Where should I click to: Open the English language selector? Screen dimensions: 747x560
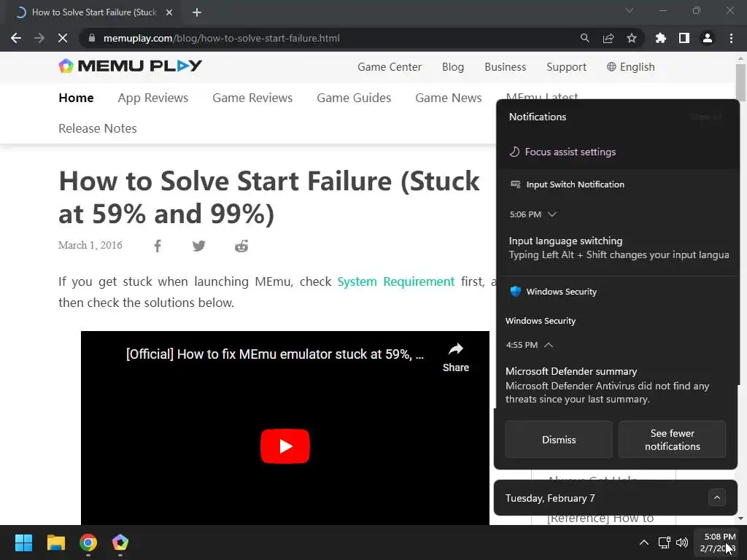[631, 67]
